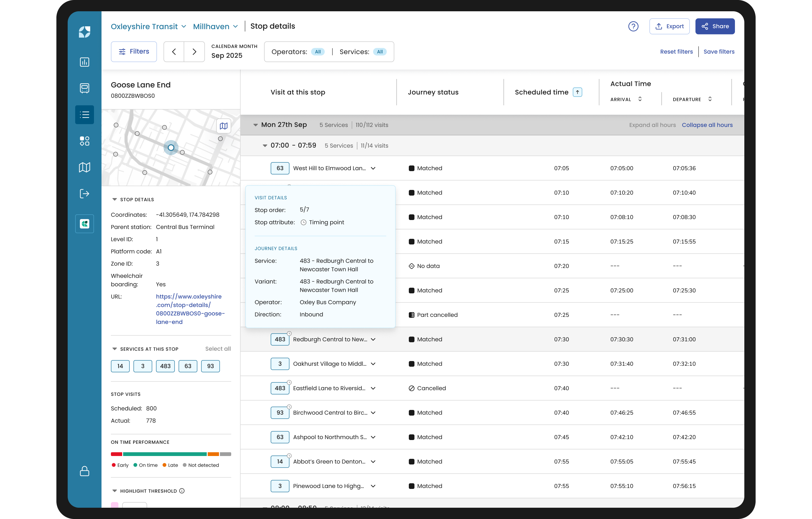
Task: Collapse the 07:00 - 07:59 hour group
Action: (265, 146)
